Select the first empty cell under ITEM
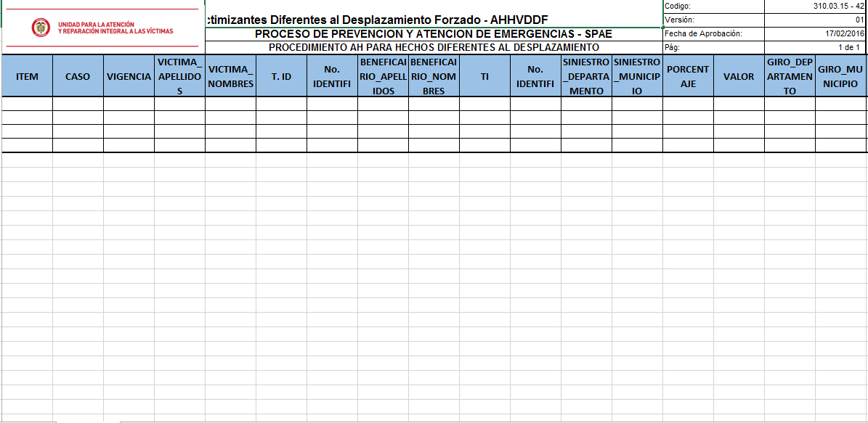 tap(27, 104)
